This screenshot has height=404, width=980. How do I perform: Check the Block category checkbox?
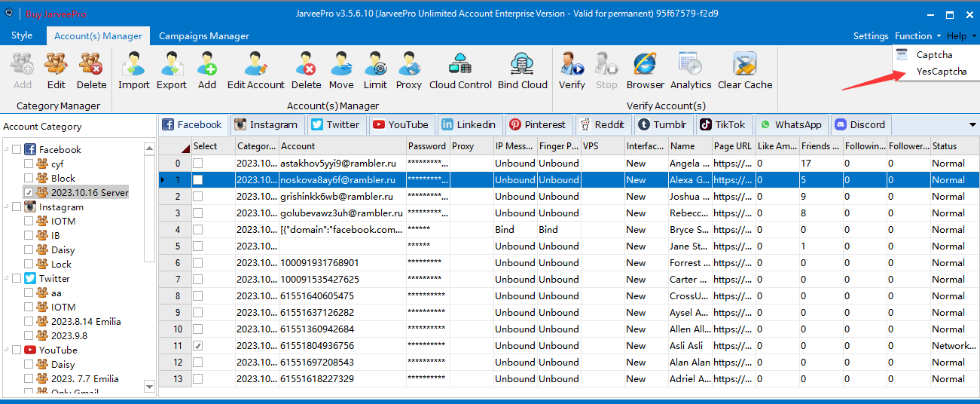click(x=29, y=178)
